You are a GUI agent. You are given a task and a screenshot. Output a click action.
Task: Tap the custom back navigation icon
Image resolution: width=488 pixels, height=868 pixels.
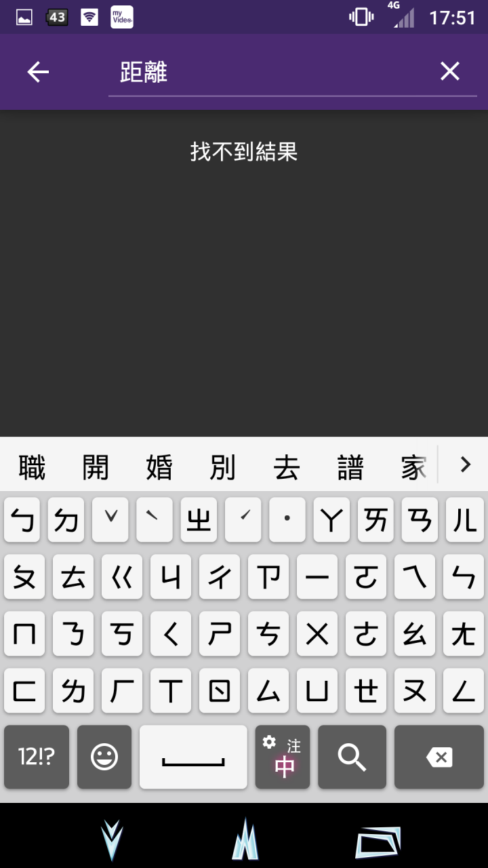112,840
